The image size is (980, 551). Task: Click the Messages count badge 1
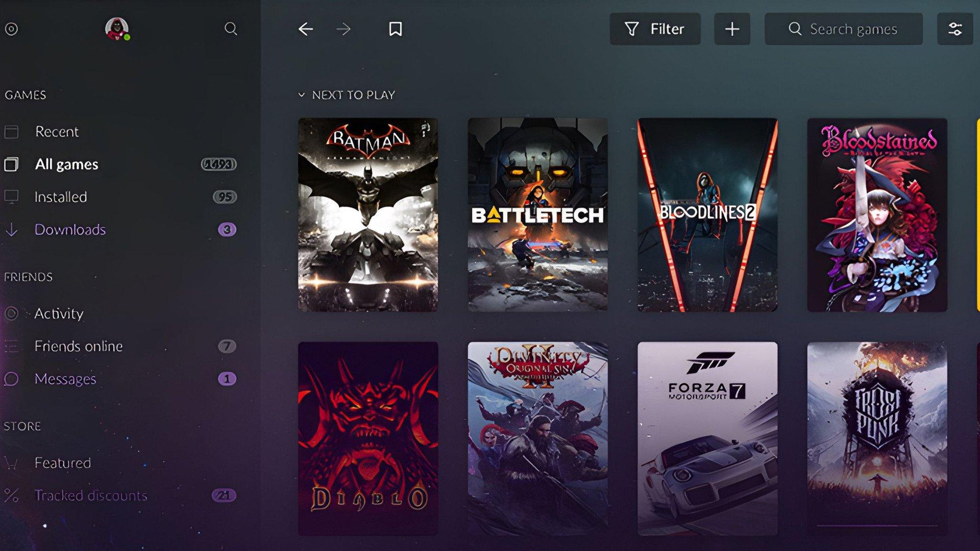(227, 379)
